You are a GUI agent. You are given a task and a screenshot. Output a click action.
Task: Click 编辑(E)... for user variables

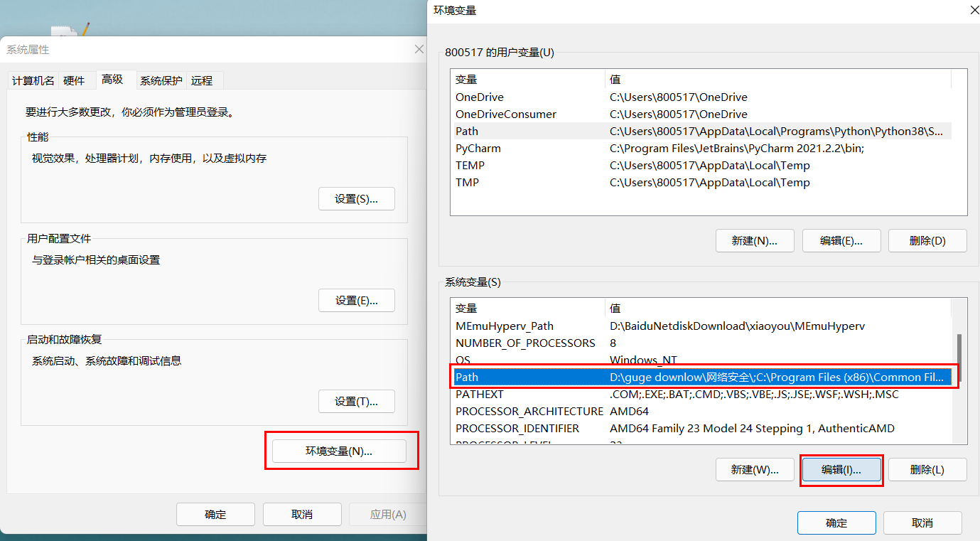point(841,240)
